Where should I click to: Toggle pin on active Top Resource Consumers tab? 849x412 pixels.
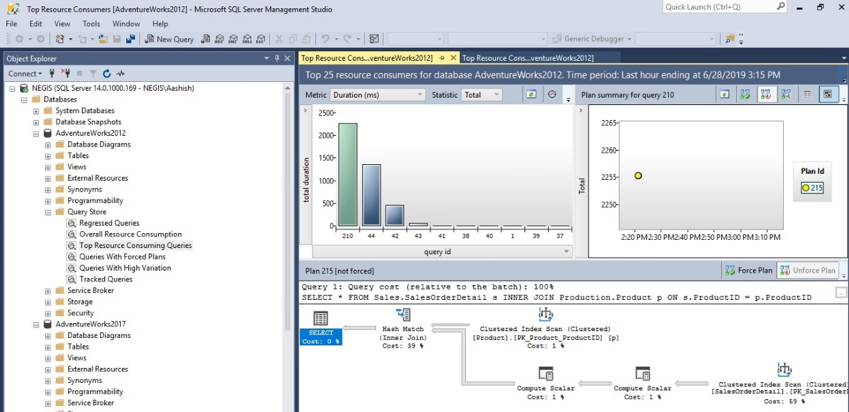442,58
